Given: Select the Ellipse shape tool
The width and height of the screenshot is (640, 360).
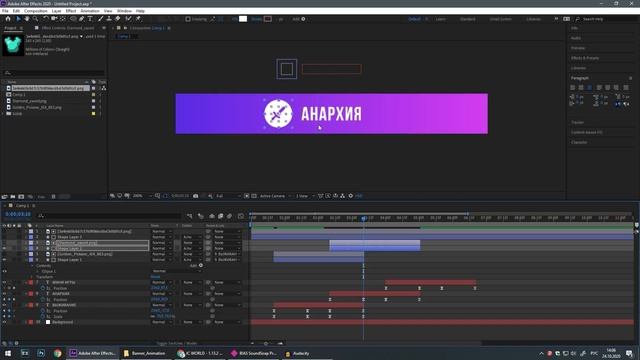Looking at the screenshot, I should coord(73,19).
